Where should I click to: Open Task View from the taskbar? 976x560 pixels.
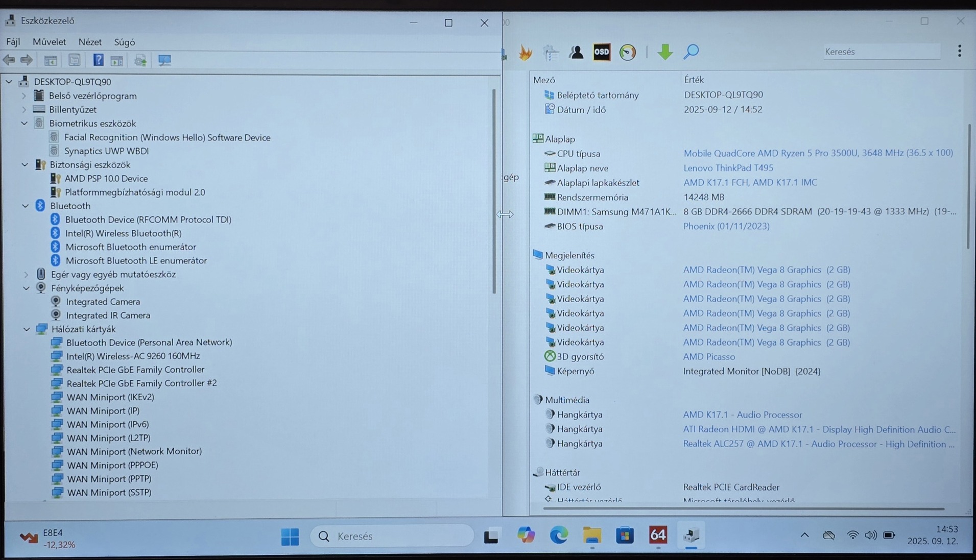[x=491, y=536]
